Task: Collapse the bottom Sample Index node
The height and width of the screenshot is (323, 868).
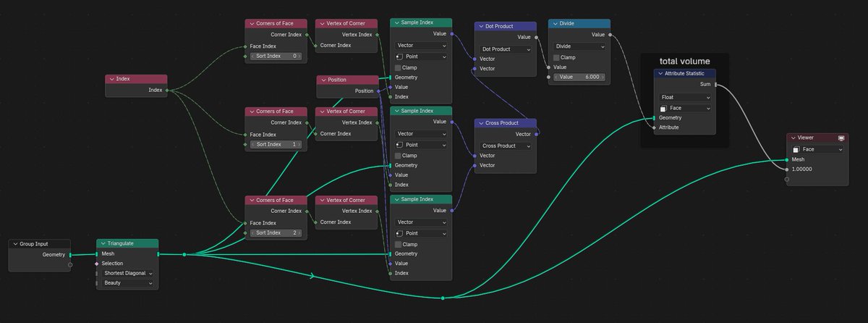Action: click(x=396, y=200)
